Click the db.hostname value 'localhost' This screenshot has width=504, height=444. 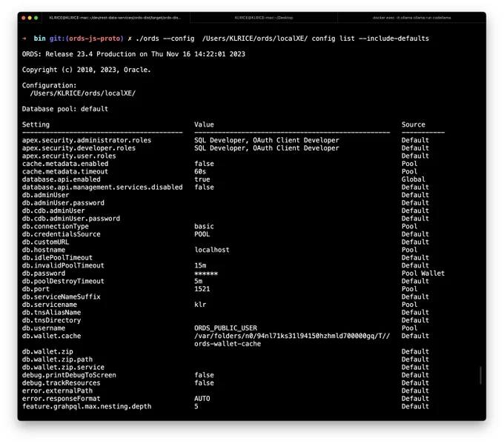point(212,250)
